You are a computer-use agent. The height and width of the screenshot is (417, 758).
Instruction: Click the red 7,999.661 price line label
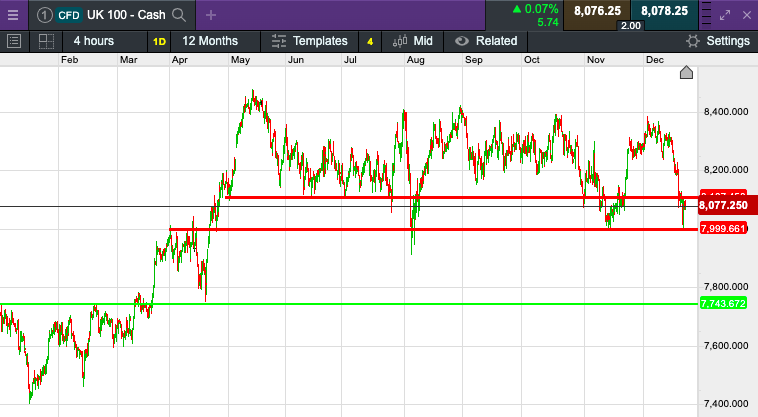(723, 228)
